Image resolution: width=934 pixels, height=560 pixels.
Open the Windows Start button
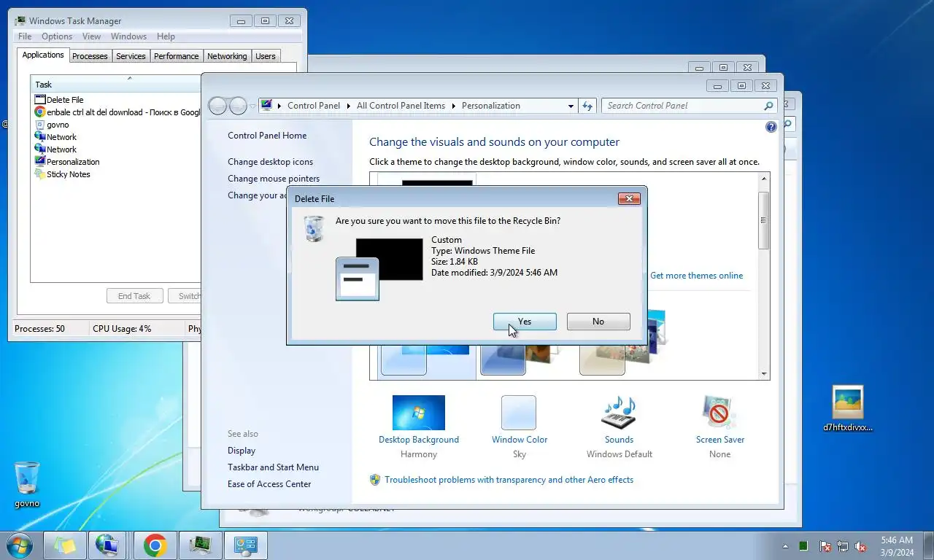tap(19, 545)
